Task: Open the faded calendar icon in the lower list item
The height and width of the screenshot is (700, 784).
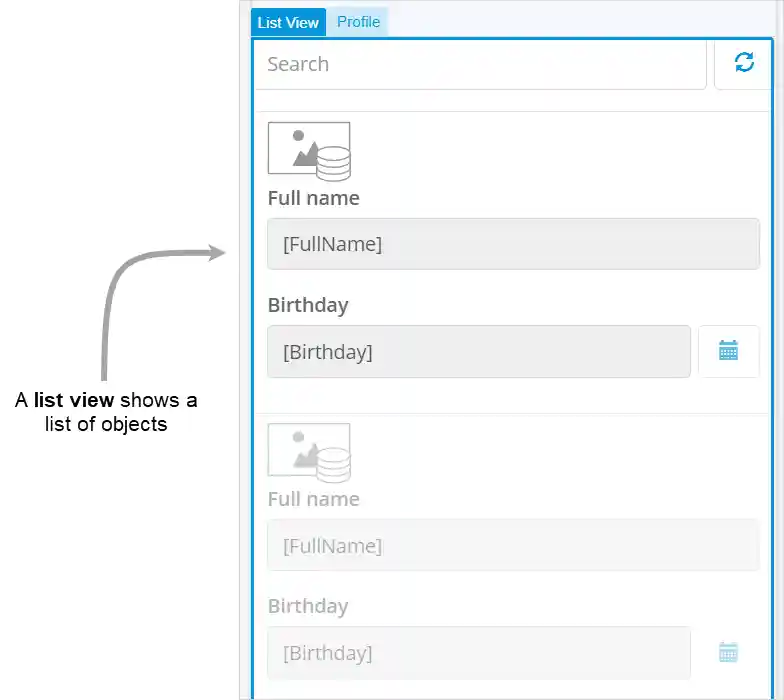Action: tap(728, 652)
